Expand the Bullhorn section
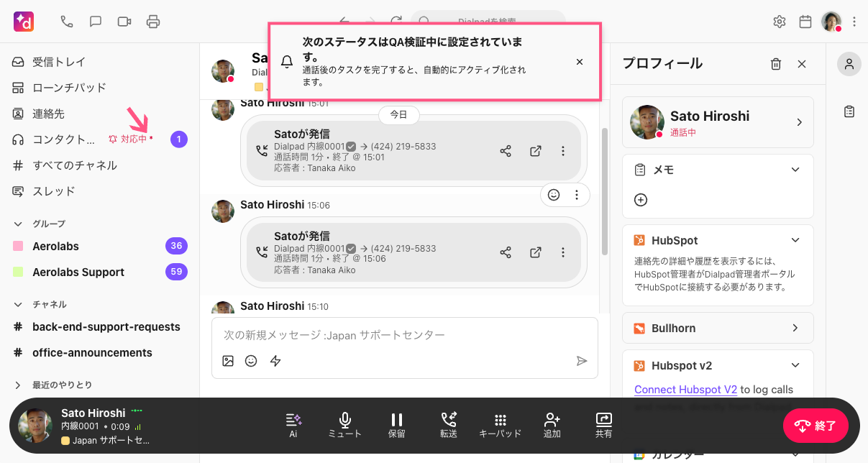 point(795,328)
